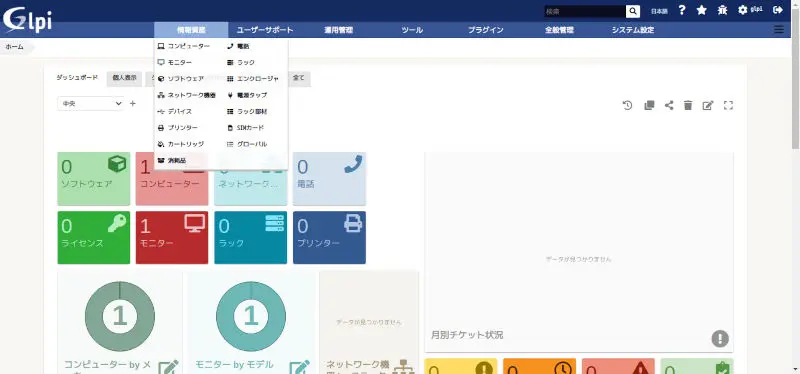Open the help question mark icon
800x374 pixels.
pos(682,10)
